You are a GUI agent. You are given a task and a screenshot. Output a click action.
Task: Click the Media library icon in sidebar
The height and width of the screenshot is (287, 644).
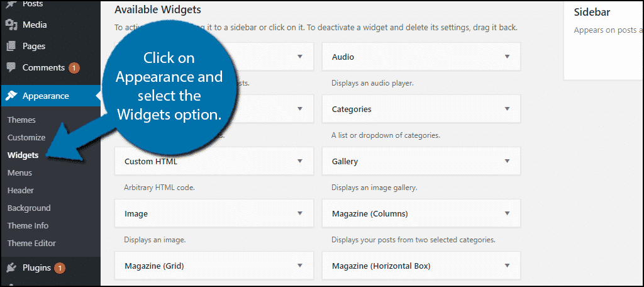click(11, 25)
